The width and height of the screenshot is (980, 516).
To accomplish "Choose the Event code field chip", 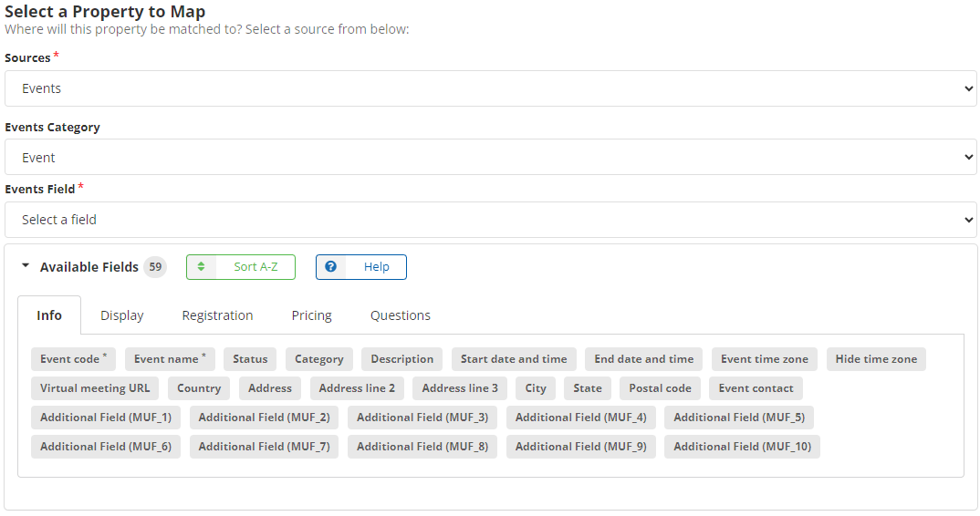I will pyautogui.click(x=73, y=359).
